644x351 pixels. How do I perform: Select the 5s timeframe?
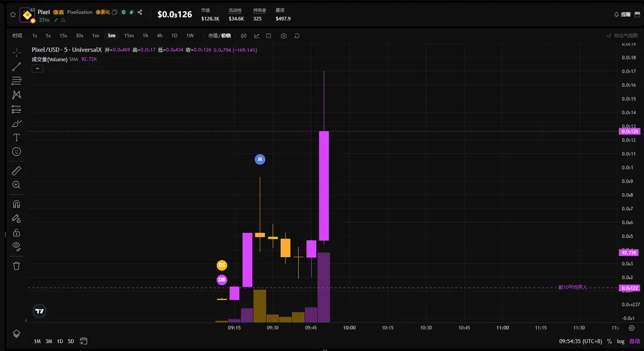point(48,35)
